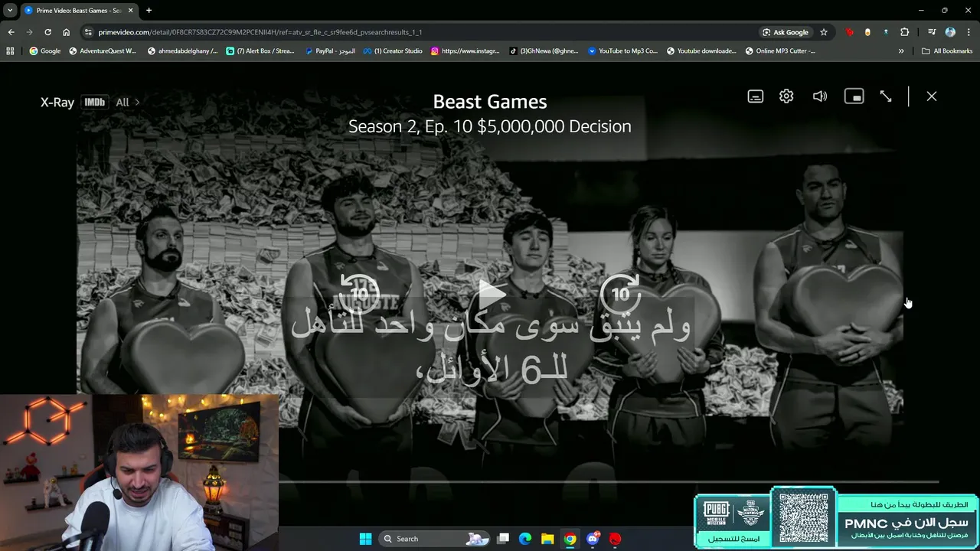
Task: Show more bookmarks with double chevron
Action: [901, 51]
